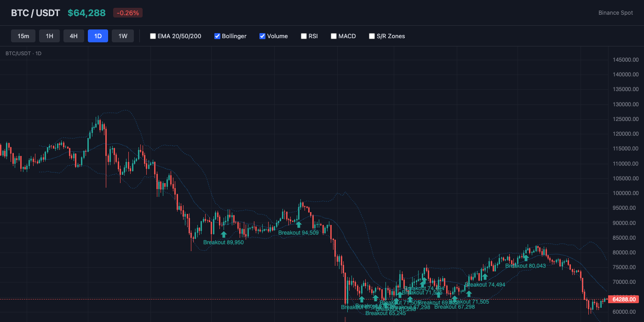Switch to the 1H timeframe
This screenshot has width=644, height=322.
49,36
